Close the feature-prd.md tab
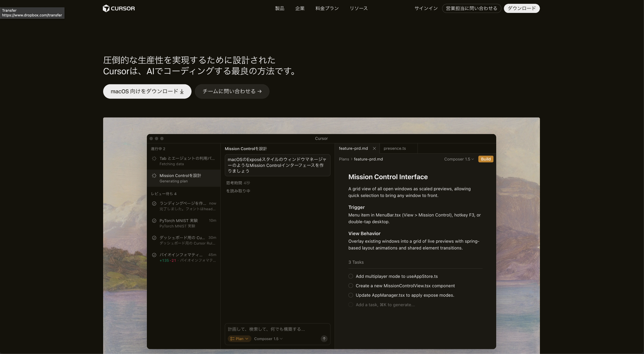The image size is (644, 354). pyautogui.click(x=374, y=149)
